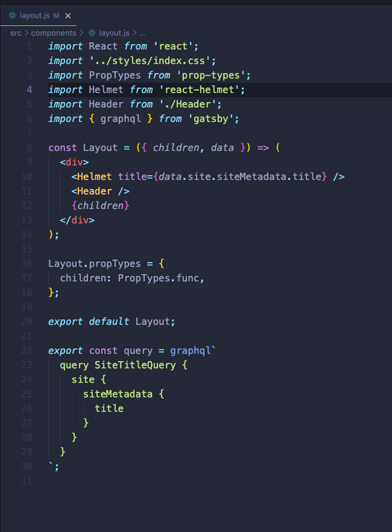
Task: Open the breadcrumb ellipsis symbol list
Action: click(x=142, y=33)
